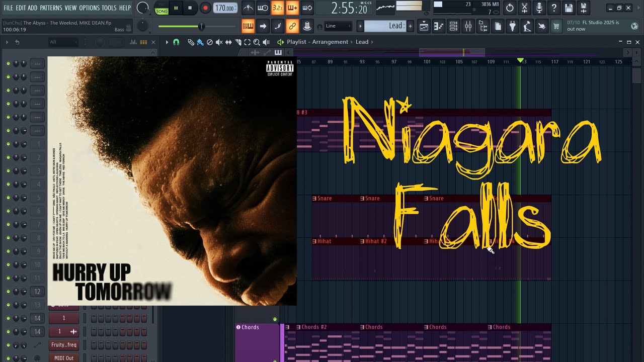Select the playlist paint brush tool
This screenshot has width=644, height=362.
click(x=200, y=42)
